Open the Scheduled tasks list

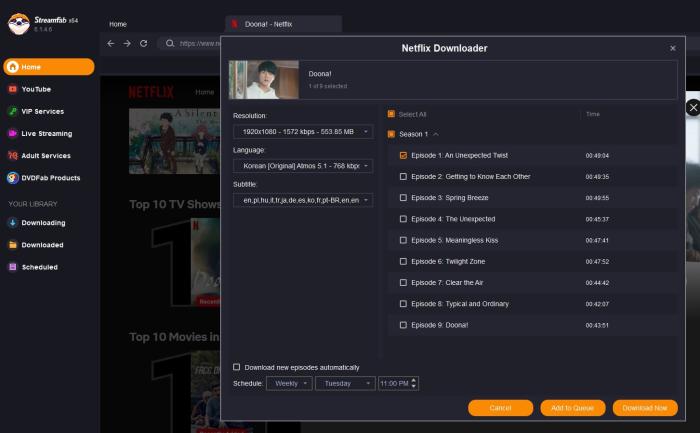click(39, 267)
